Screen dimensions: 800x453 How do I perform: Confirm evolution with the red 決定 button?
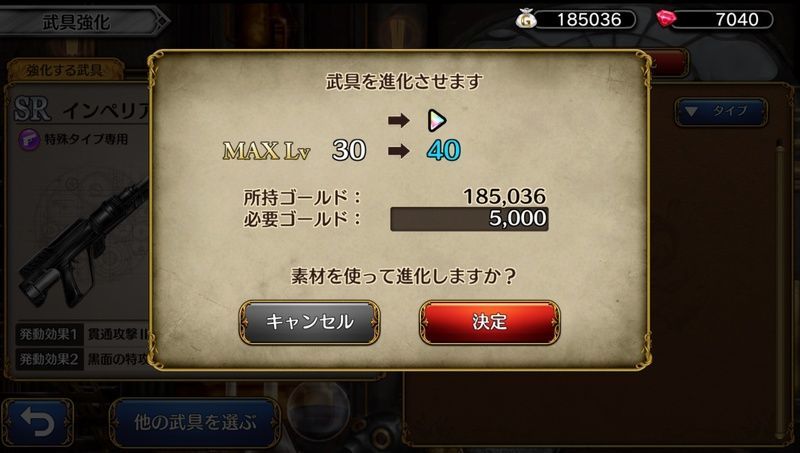click(489, 322)
